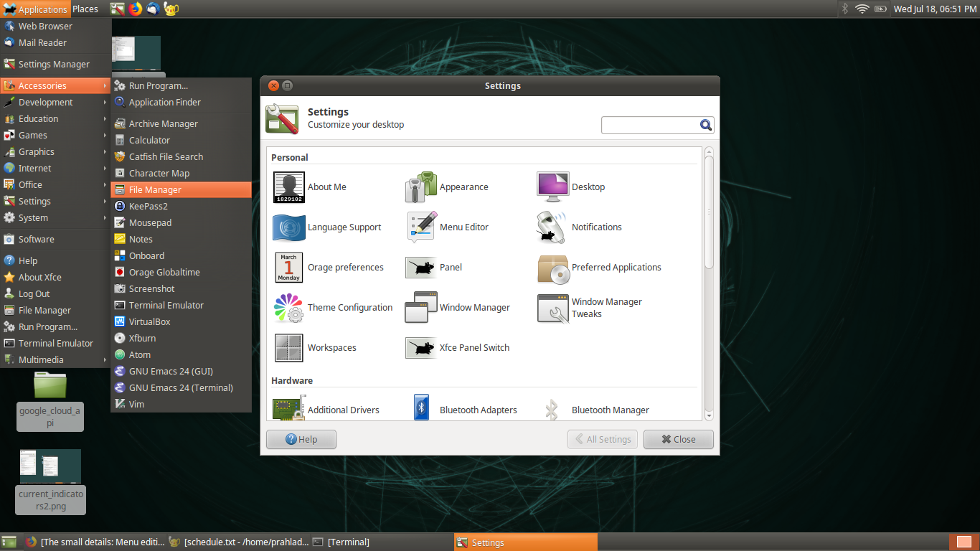The height and width of the screenshot is (551, 980).
Task: Switch to schedule.txt editor in taskbar
Action: (x=238, y=542)
